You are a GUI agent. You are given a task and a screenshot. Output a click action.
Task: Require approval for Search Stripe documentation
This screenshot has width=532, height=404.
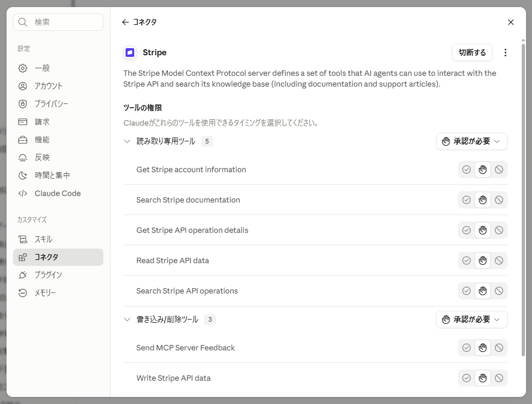(482, 200)
